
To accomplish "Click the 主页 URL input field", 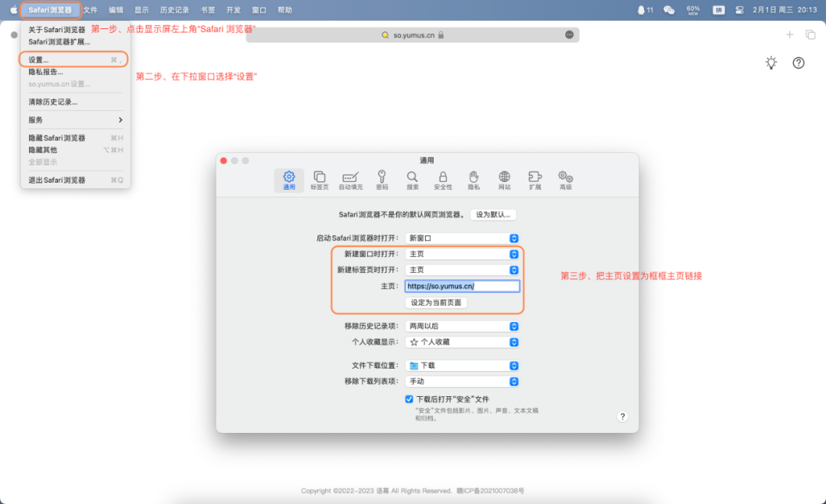I will pos(462,286).
